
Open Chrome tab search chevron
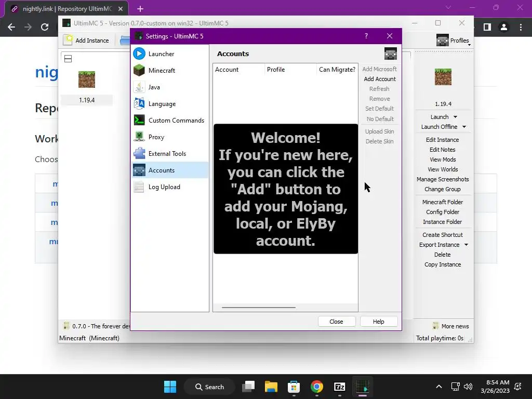(448, 7)
